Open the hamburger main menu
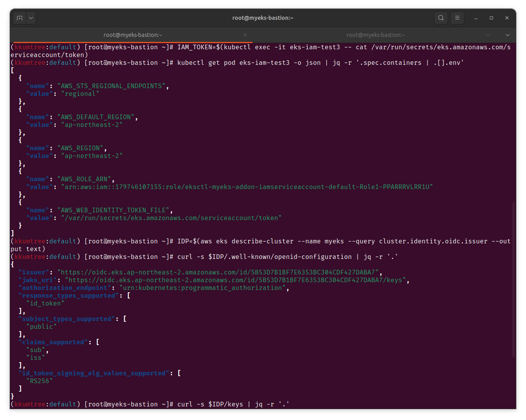 (x=457, y=18)
